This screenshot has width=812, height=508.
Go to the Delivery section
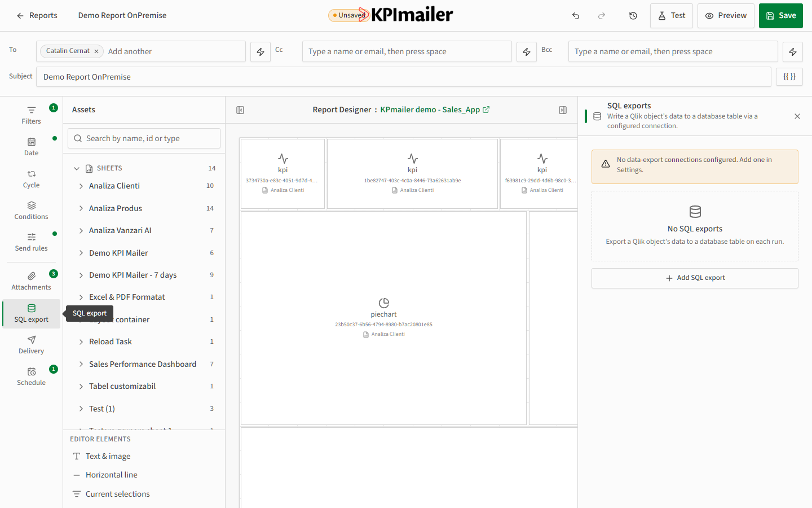tap(32, 344)
